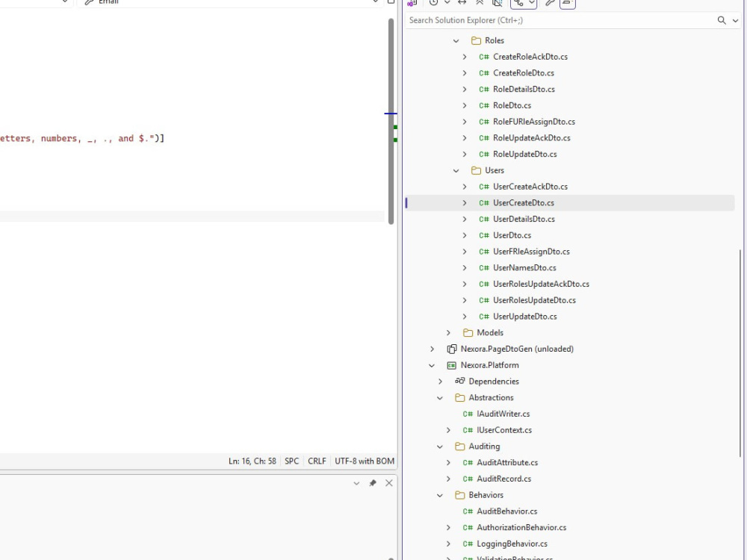This screenshot has width=747, height=560.
Task: Select AuditRecord.cs file
Action: [x=503, y=479]
